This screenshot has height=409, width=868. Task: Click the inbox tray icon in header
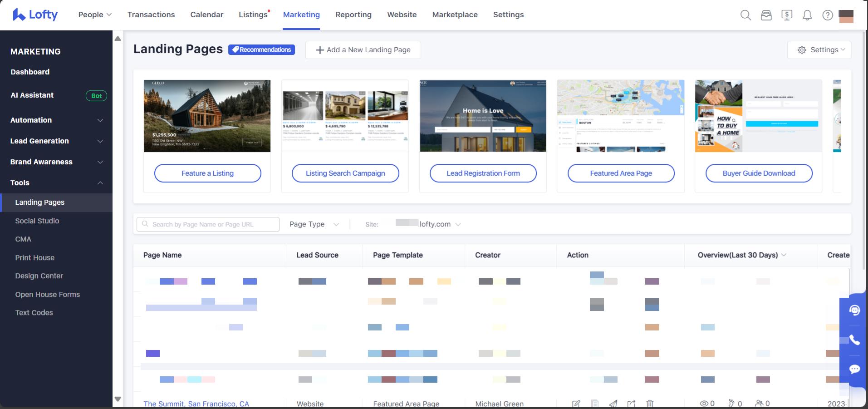pos(766,15)
